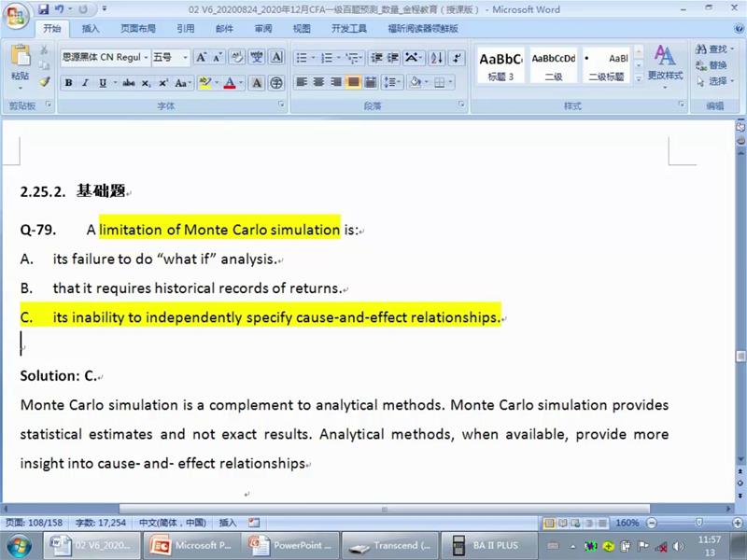Open the Office Button menu
The image size is (747, 560).
(16, 16)
